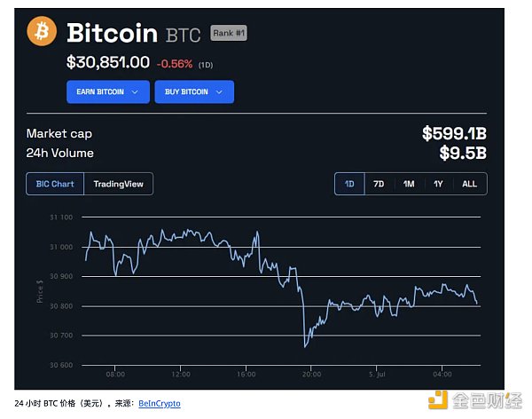Screen dimensions: 532x419
Task: Click the $9.5B 24h volume value
Action: (462, 154)
